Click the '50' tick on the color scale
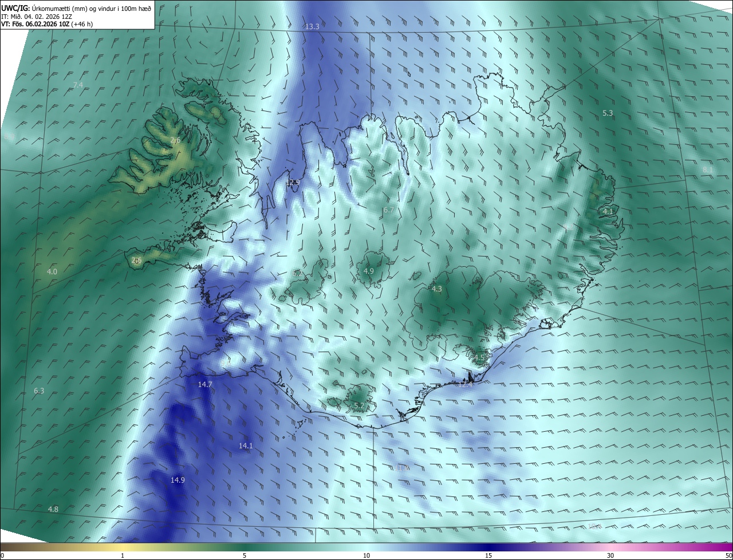The width and height of the screenshot is (733, 560). [728, 555]
